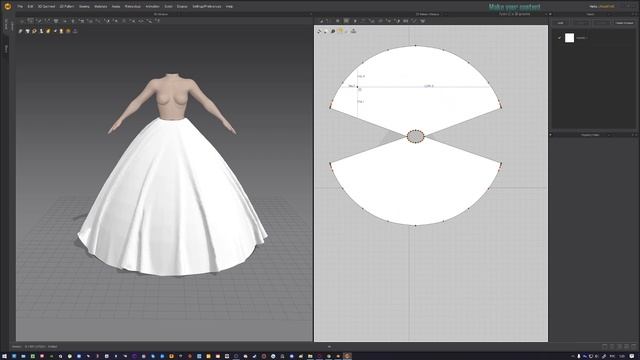
Task: Click the yellow icon in 2D window display toolbar
Action: tap(340, 31)
